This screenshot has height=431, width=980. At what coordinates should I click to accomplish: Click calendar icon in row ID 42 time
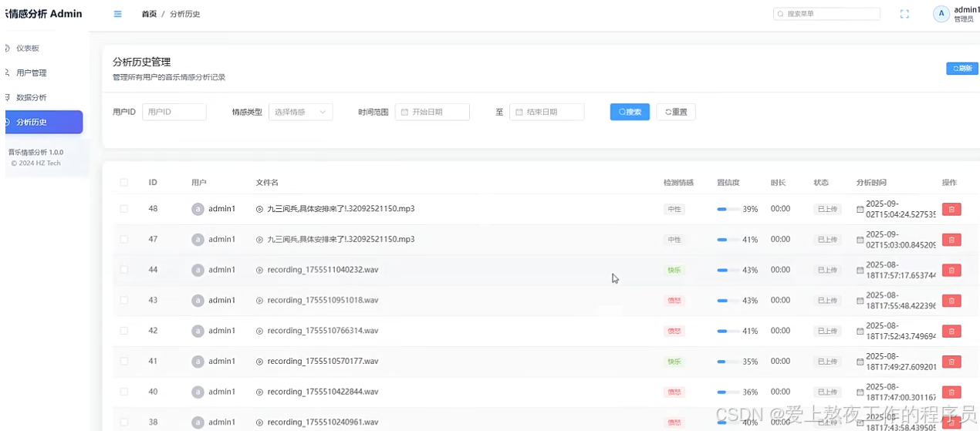(x=860, y=331)
